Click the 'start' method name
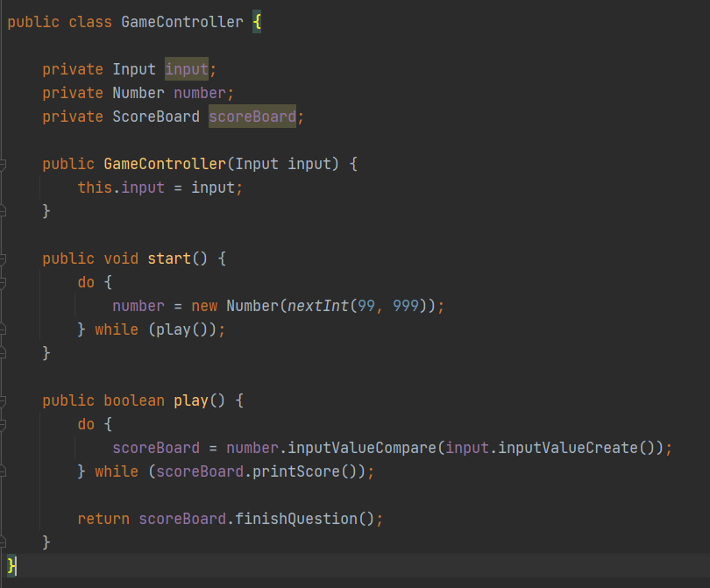Viewport: 710px width, 588px height. 169,259
